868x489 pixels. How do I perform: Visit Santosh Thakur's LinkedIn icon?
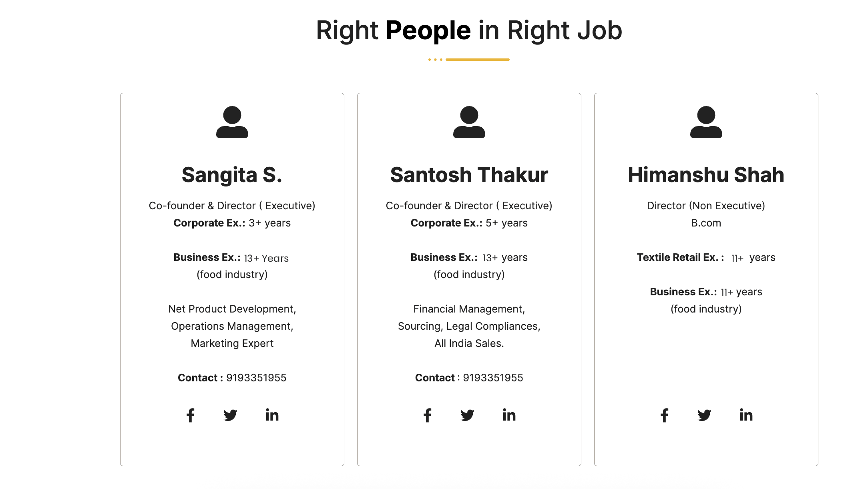[509, 415]
